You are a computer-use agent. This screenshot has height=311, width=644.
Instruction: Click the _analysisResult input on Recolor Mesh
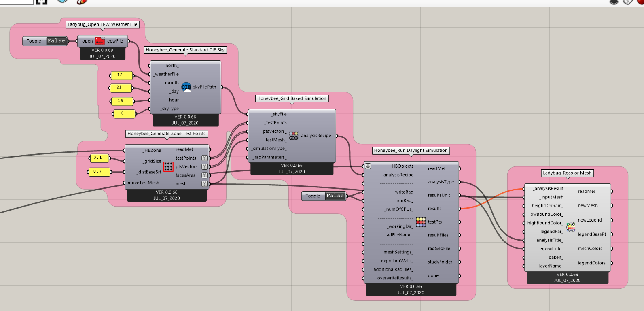click(x=548, y=189)
